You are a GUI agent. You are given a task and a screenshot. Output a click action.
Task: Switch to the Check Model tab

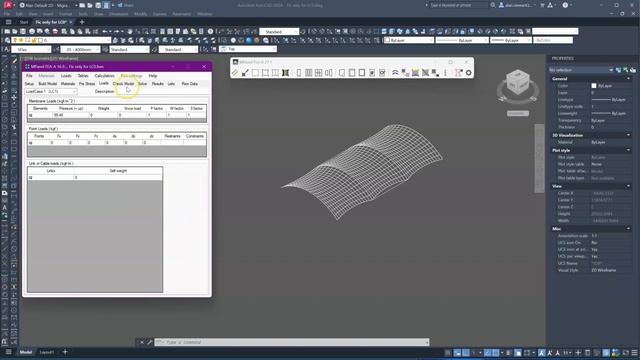pos(123,84)
